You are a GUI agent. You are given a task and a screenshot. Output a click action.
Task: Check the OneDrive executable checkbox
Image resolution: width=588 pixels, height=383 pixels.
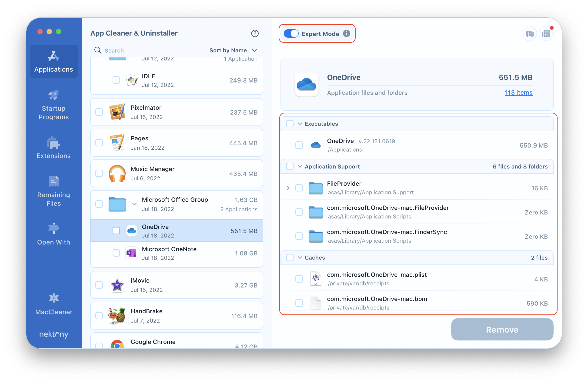(299, 145)
